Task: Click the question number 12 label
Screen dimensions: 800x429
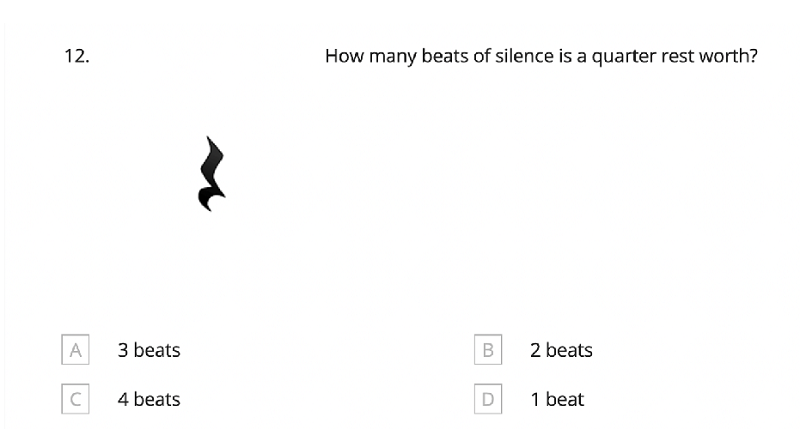Action: [77, 56]
